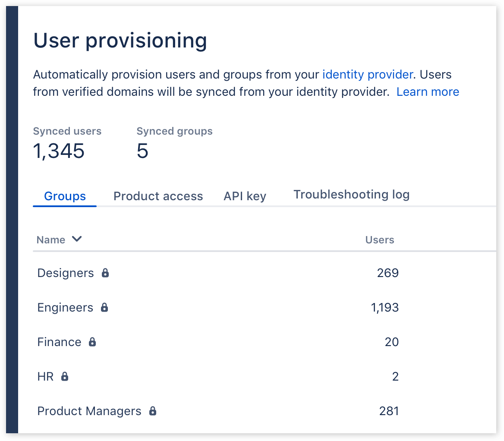The image size is (504, 441).
Task: Click the lock icon beside Product Managers
Action: pos(153,411)
